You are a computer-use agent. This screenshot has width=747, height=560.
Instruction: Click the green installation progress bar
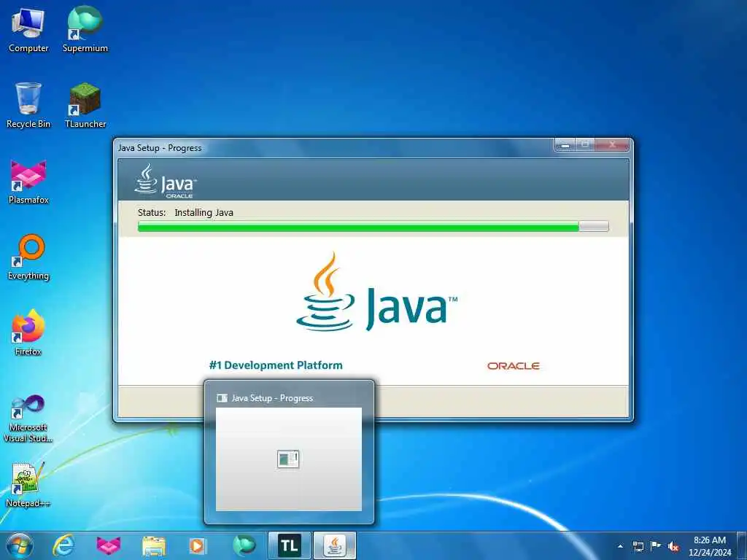(373, 227)
